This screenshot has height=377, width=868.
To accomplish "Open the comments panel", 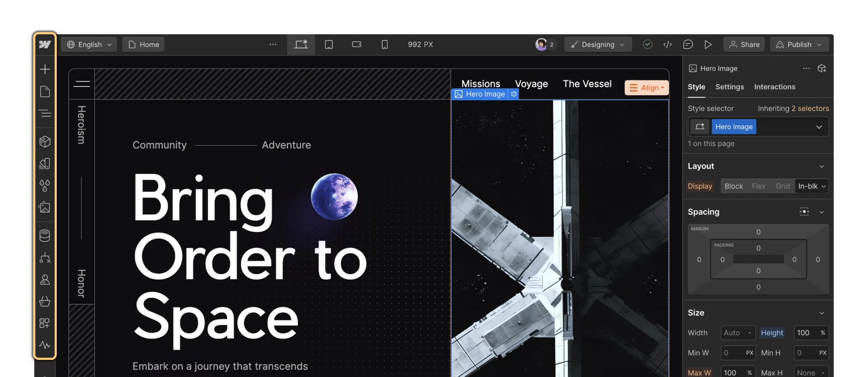I will pyautogui.click(x=688, y=44).
